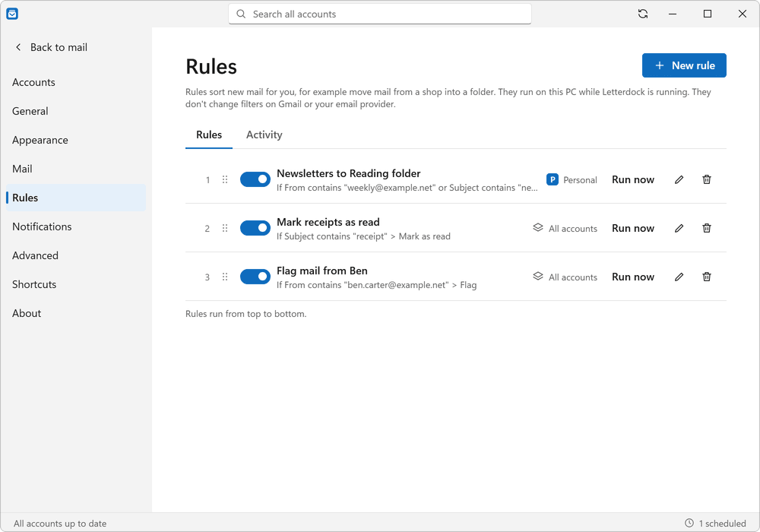Click drag handle of Mark receipts rule

point(225,228)
